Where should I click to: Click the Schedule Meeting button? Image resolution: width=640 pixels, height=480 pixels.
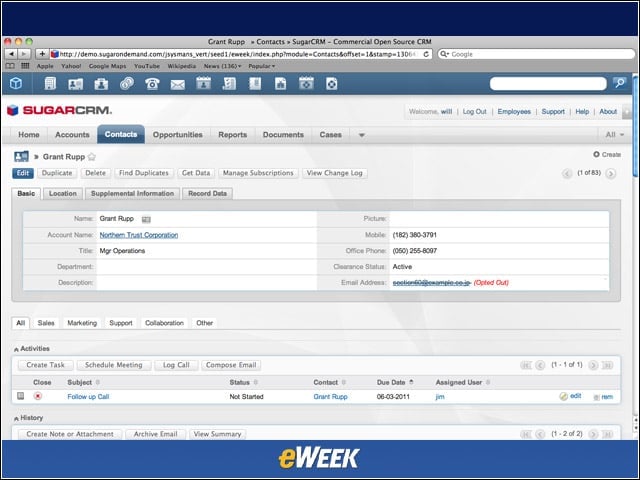[113, 365]
